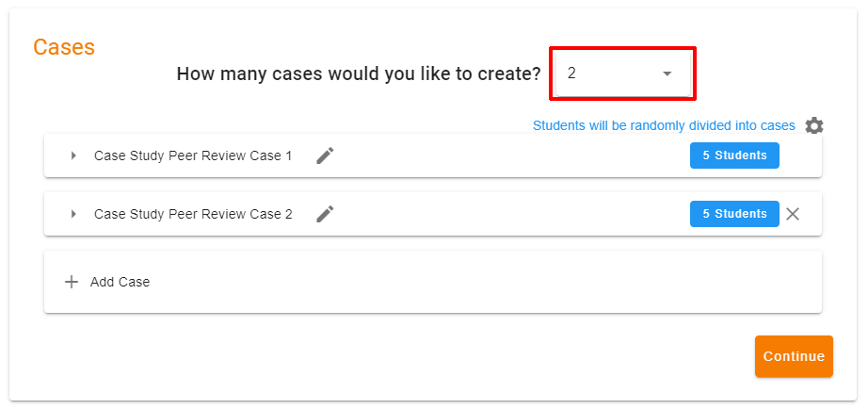Click the 5 Students badge for Case 2

tap(734, 214)
